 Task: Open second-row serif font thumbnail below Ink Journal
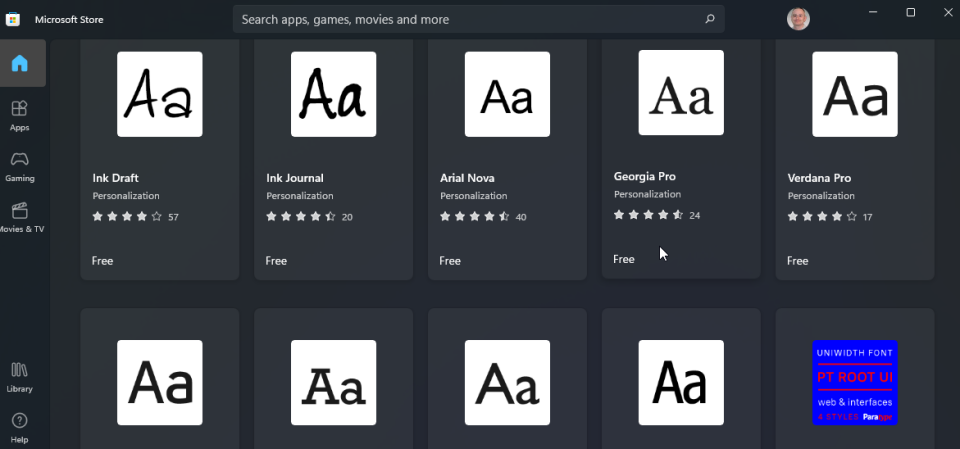coord(334,383)
